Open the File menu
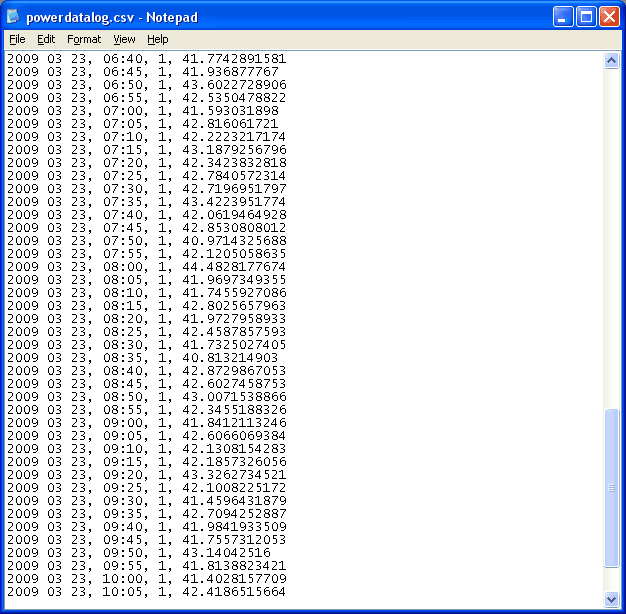This screenshot has height=614, width=626. coord(17,39)
